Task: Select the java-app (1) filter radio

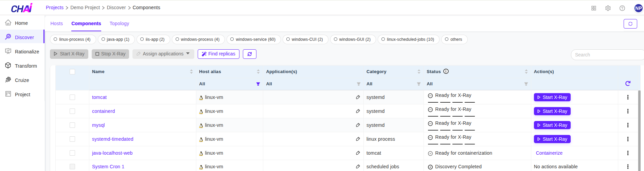Action: (x=103, y=39)
